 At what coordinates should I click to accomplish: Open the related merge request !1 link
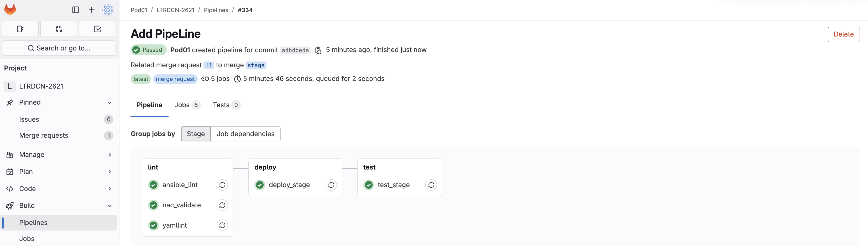coord(209,65)
